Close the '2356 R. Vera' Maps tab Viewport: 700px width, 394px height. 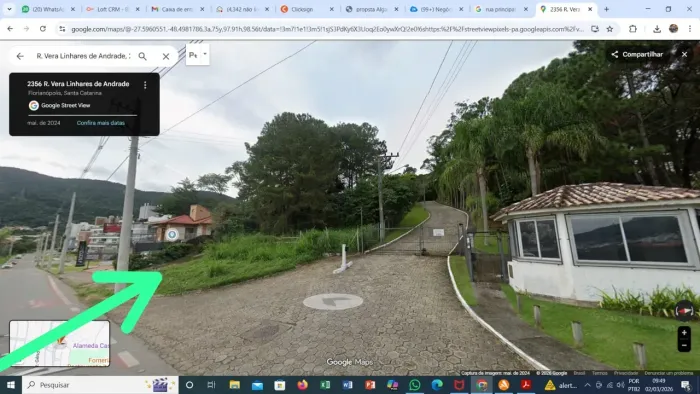[590, 9]
